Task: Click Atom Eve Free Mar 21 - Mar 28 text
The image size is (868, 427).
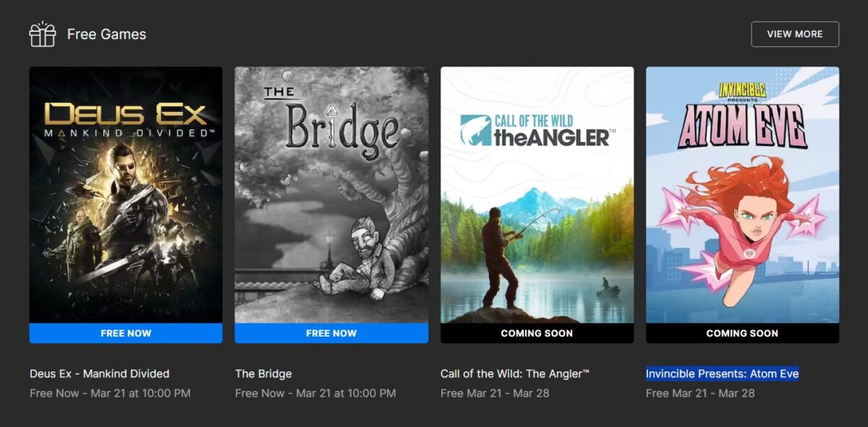Action: [x=700, y=394]
